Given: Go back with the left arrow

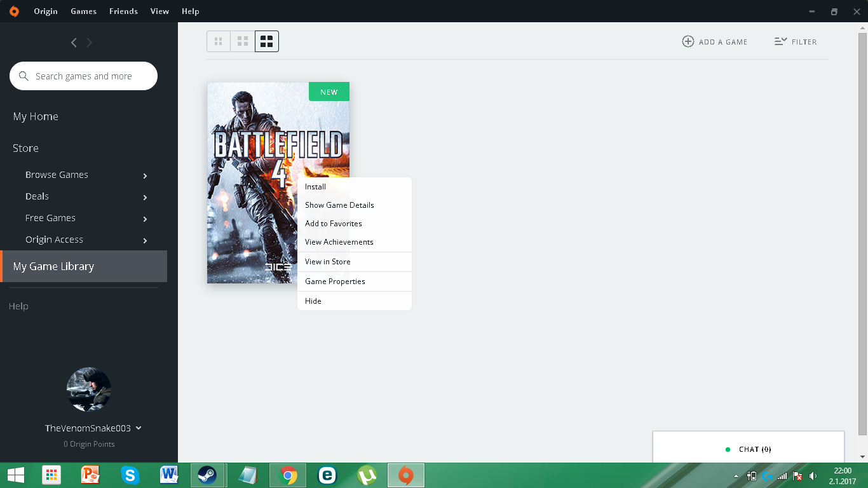Looking at the screenshot, I should pyautogui.click(x=74, y=43).
